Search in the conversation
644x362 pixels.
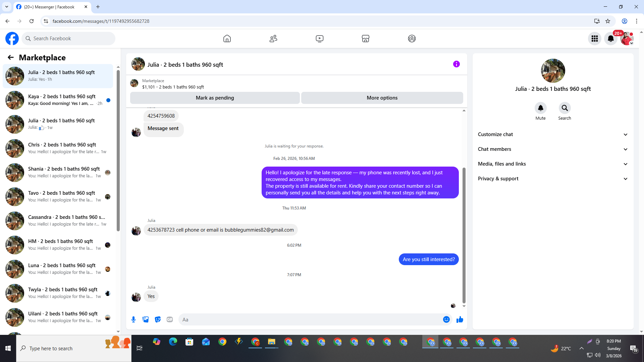[x=565, y=108]
